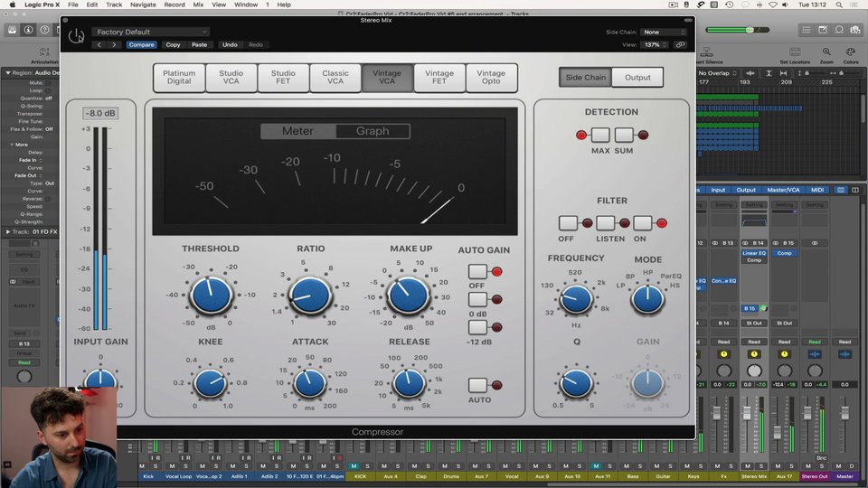
Task: Enable AUTO release button
Action: pyautogui.click(x=477, y=385)
